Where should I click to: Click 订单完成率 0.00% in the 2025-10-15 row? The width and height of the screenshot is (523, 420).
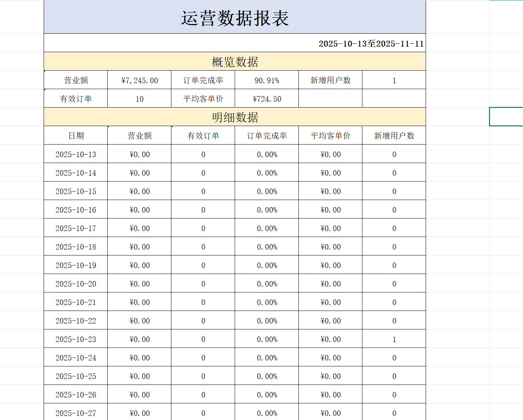(x=267, y=191)
